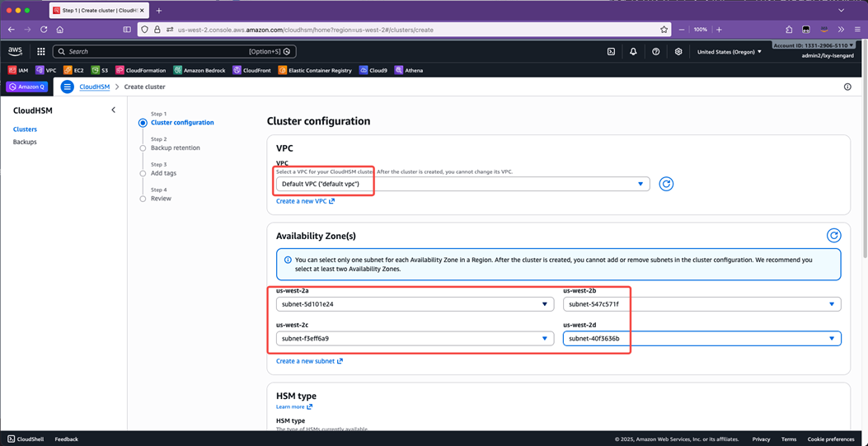Collapse the CloudHSM side navigation
The image size is (868, 446).
coord(113,110)
